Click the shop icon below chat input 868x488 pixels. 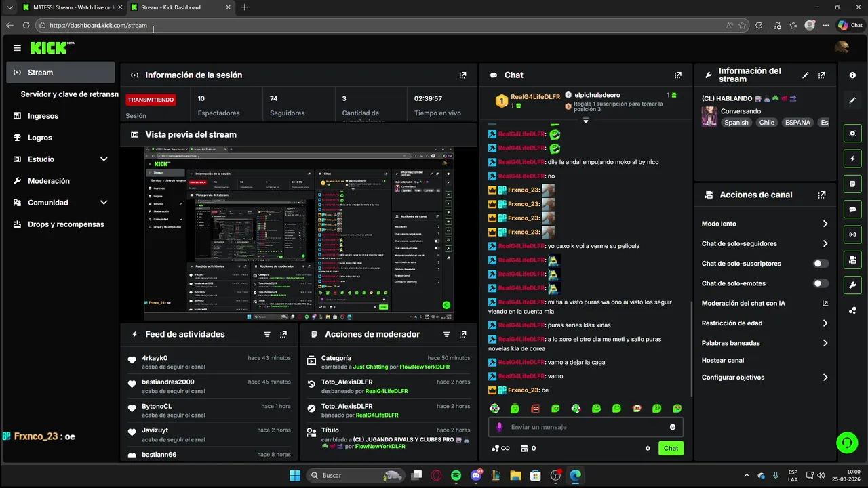click(x=524, y=449)
